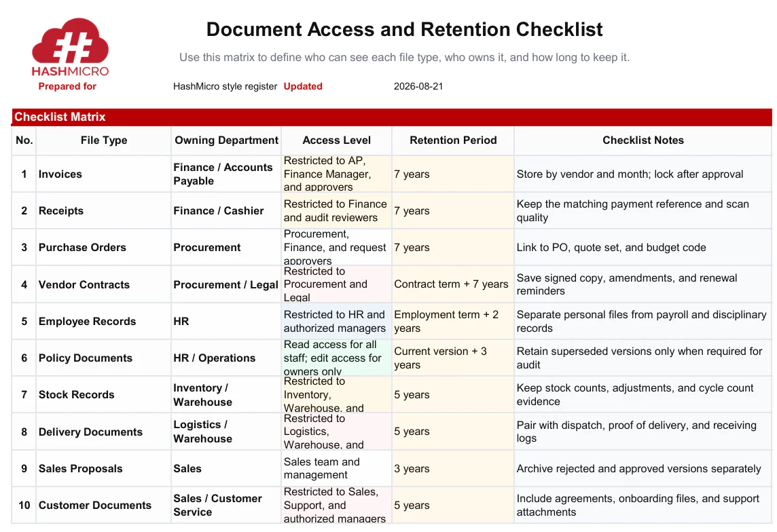Click the 'Stock Records' cell

click(x=103, y=394)
